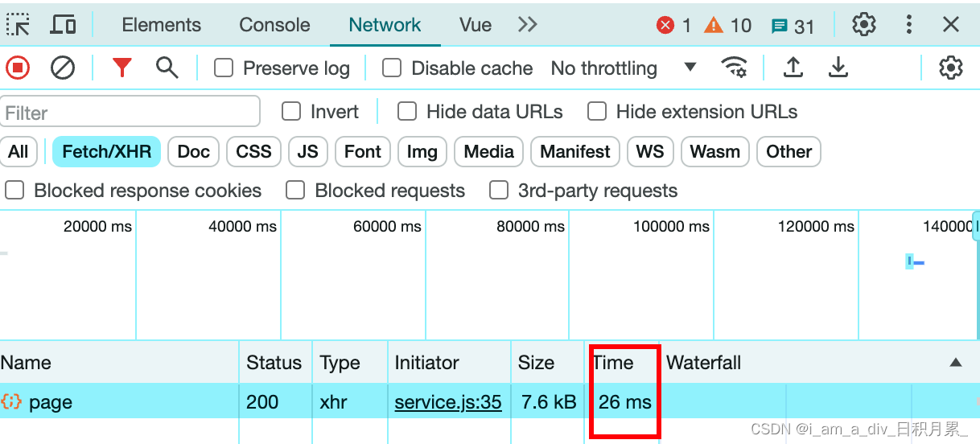Open DevTools settings gear icon

click(864, 25)
